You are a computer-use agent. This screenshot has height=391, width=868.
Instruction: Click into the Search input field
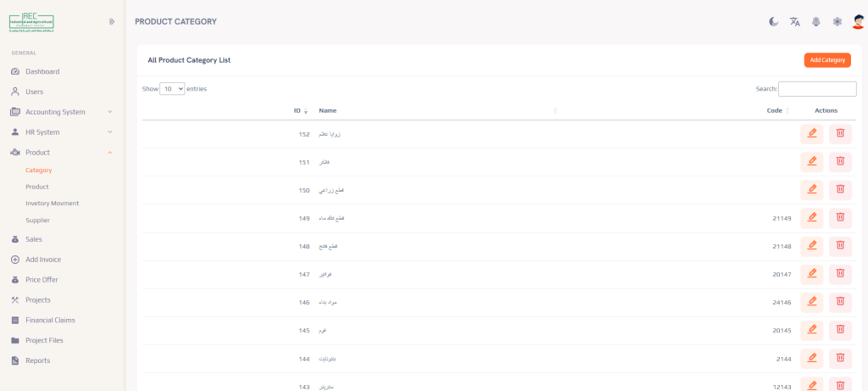point(816,89)
